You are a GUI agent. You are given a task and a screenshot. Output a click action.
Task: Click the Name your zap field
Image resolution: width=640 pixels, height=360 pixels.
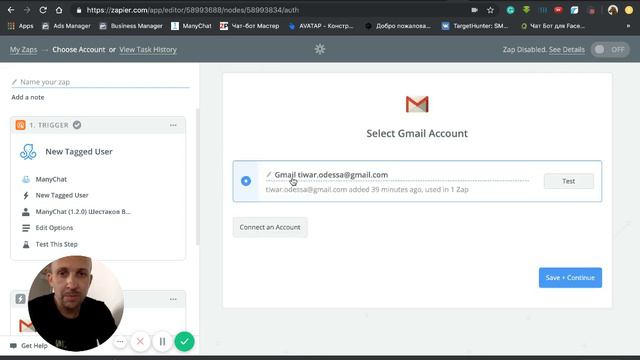100,82
